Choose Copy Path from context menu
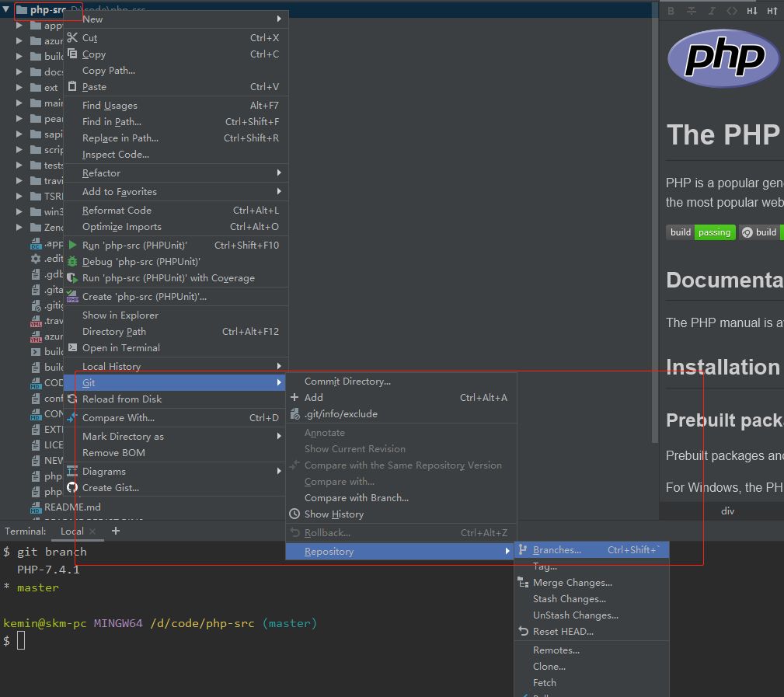 click(176, 71)
